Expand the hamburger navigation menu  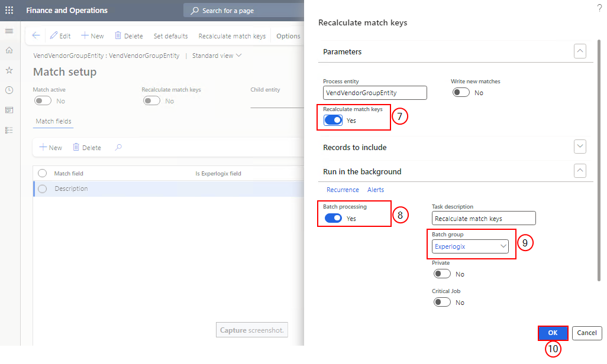click(x=9, y=31)
